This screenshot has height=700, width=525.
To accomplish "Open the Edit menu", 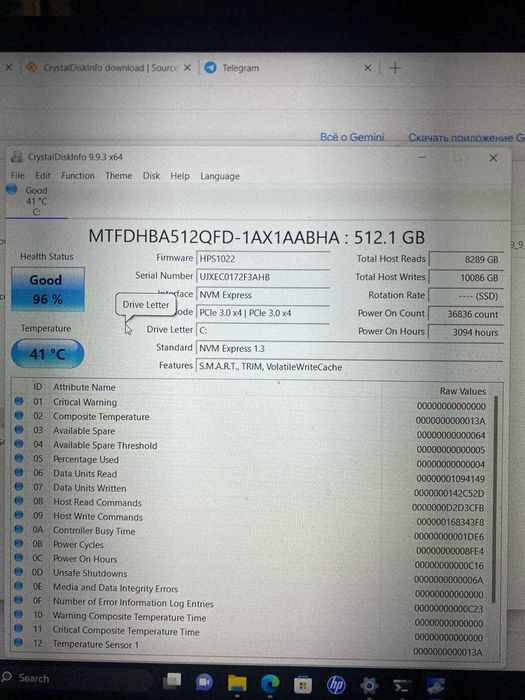I will click(42, 175).
